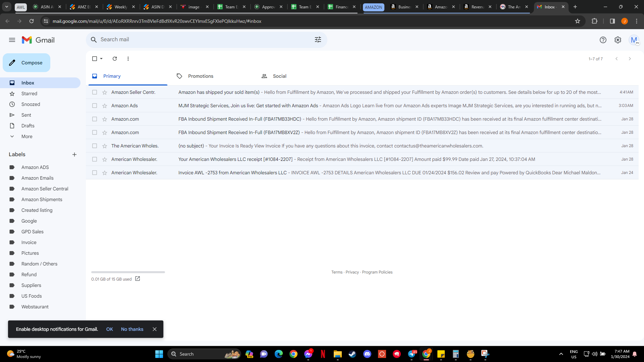Click the create new label plus icon

[x=74, y=155]
